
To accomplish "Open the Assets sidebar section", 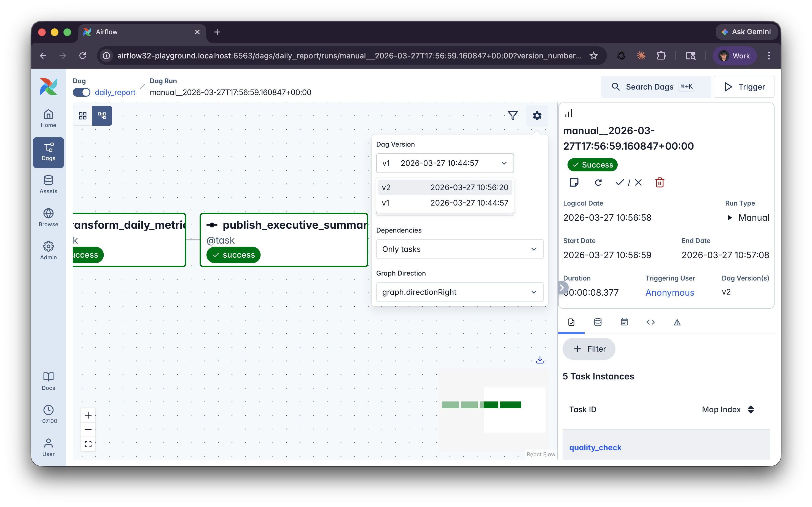I will (48, 185).
